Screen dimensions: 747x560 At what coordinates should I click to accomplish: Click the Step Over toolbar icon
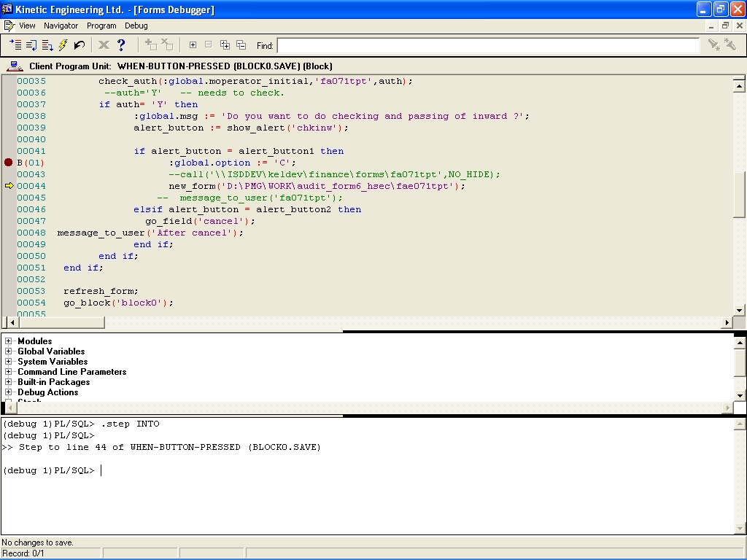31,45
